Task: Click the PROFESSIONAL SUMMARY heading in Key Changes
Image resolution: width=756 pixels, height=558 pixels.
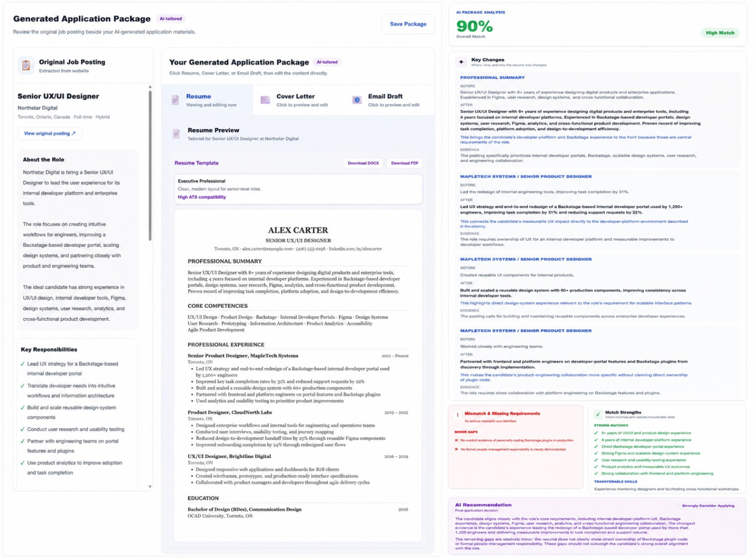Action: coord(492,77)
